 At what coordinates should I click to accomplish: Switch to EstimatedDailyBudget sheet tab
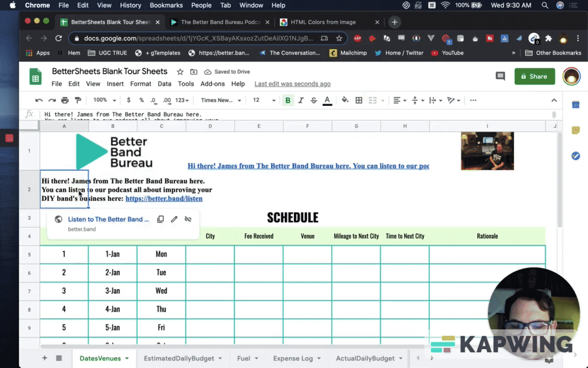[x=183, y=358]
